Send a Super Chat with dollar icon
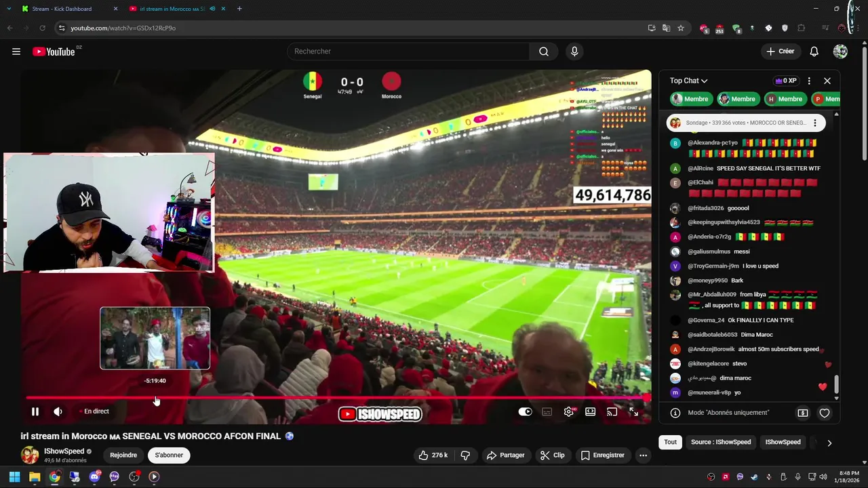Screen dimensions: 868x488 coord(803,413)
